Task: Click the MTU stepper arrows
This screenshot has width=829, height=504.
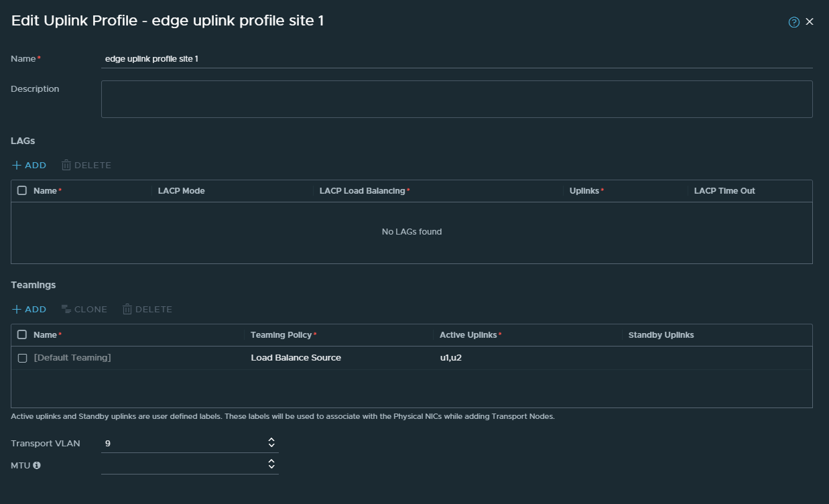Action: pyautogui.click(x=271, y=464)
